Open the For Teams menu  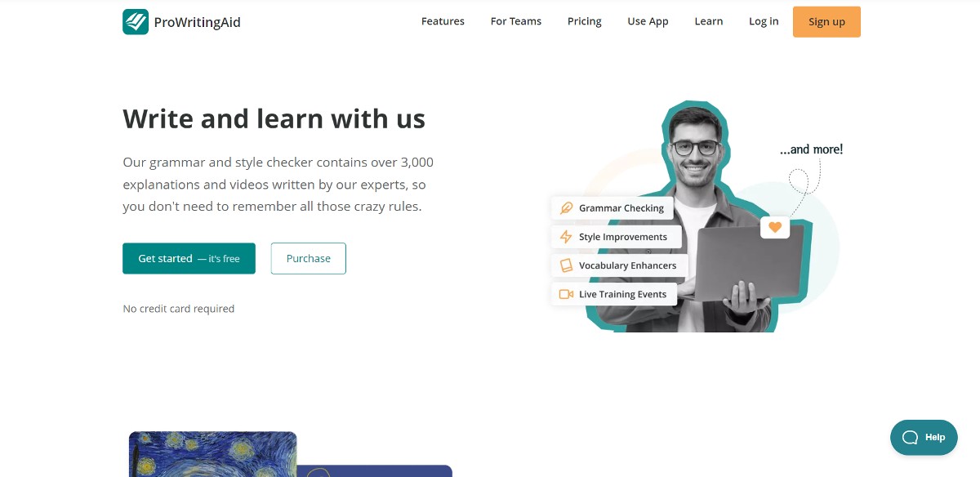pos(516,21)
